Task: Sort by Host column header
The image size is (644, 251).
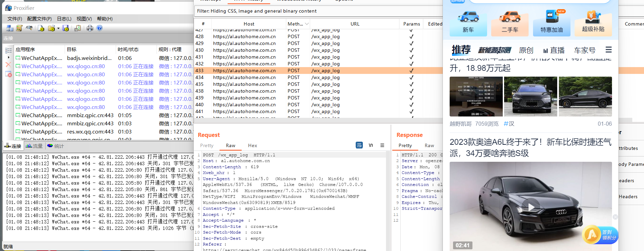Action: click(249, 24)
